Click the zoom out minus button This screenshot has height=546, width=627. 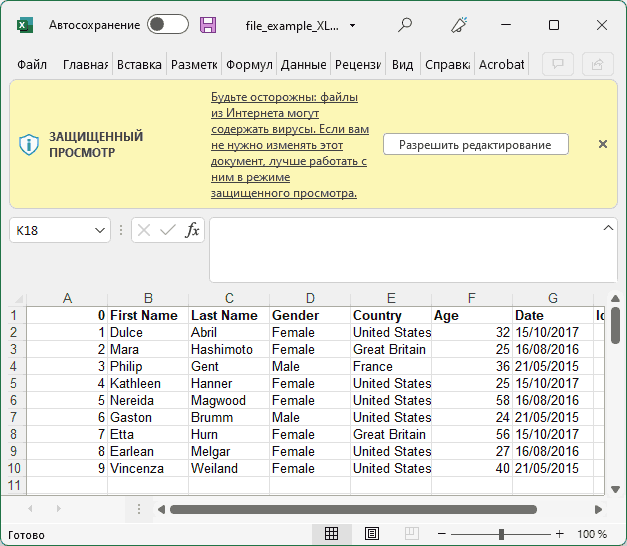(441, 534)
